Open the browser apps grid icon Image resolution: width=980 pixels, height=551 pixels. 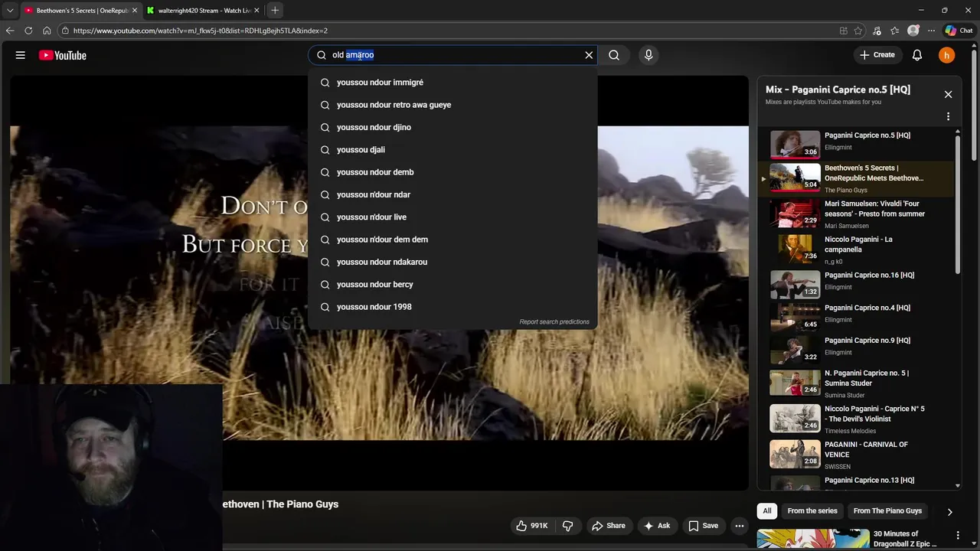843,31
